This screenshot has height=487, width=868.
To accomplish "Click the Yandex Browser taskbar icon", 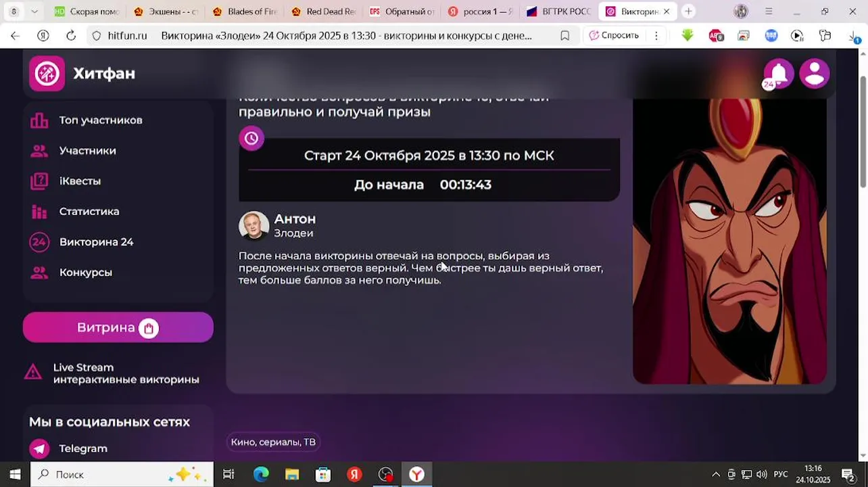I will pos(417,474).
